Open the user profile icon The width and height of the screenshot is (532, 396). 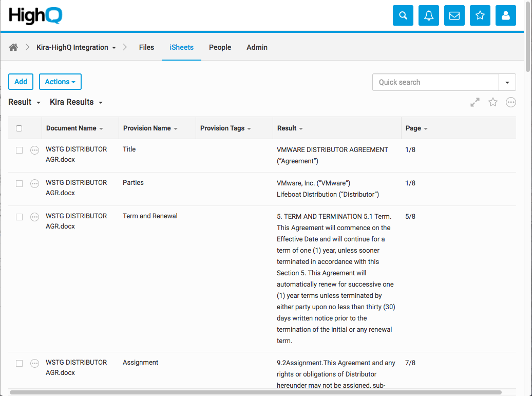505,15
